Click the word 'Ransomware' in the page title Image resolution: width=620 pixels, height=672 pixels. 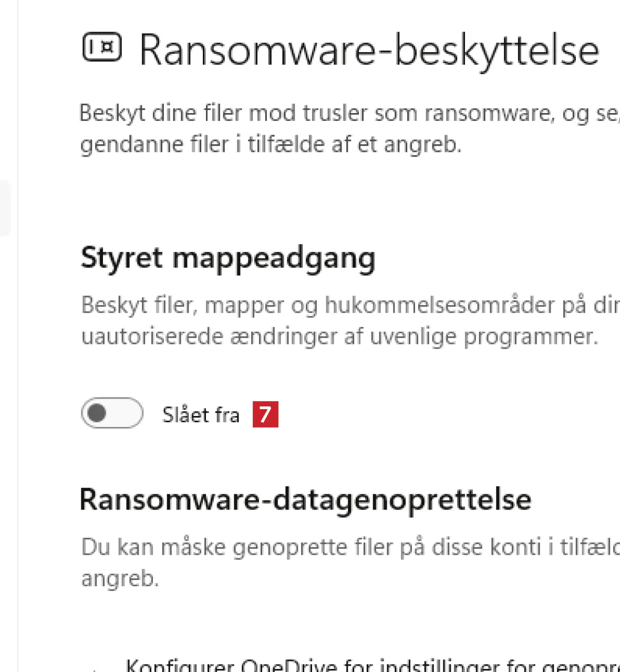pyautogui.click(x=258, y=50)
